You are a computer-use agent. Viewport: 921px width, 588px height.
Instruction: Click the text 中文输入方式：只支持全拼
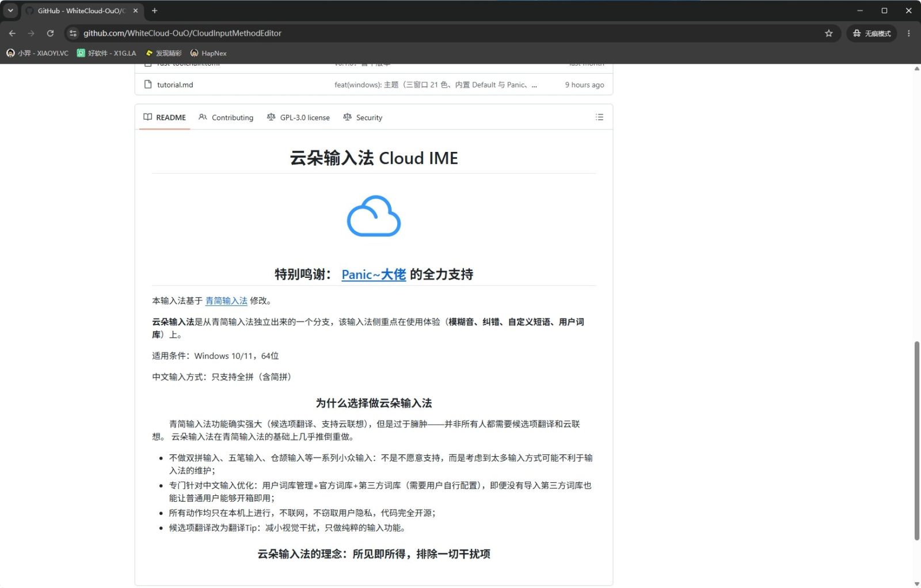point(203,377)
